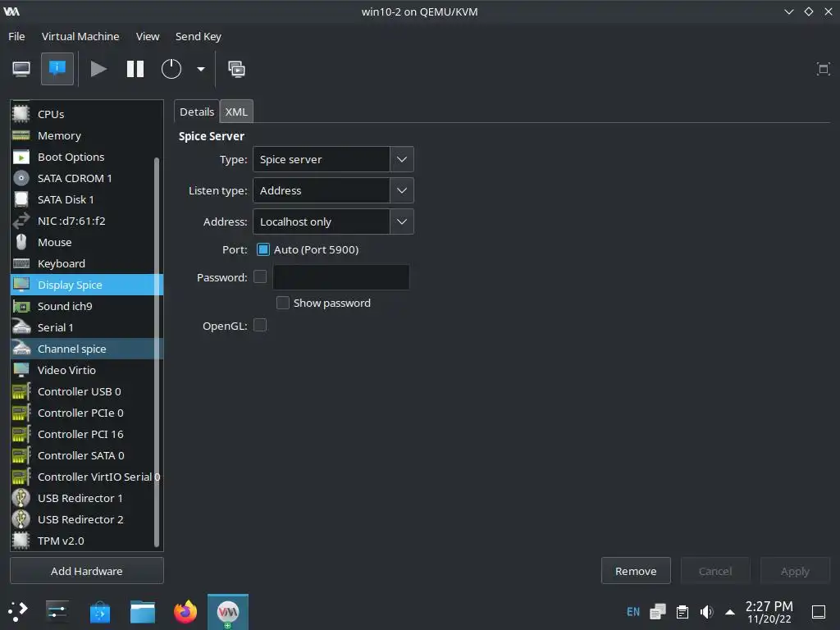Switch to the Details tab
This screenshot has height=630, width=840.
197,112
